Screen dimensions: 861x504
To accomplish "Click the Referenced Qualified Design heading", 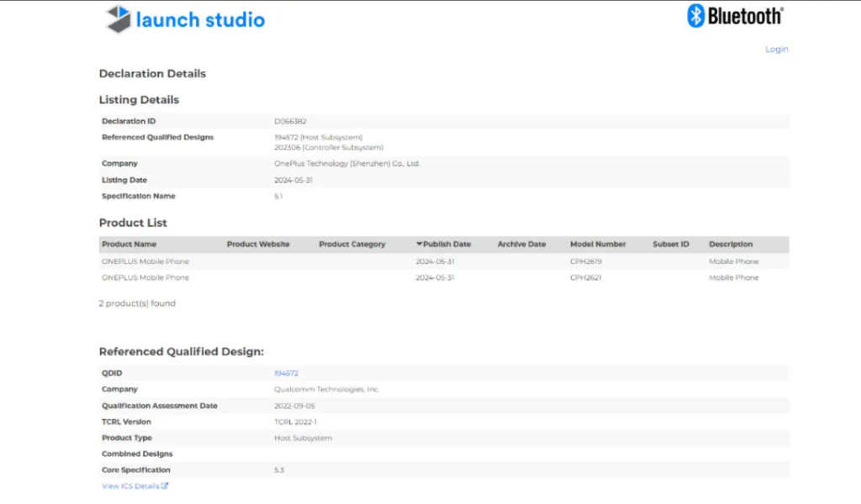I will coord(182,352).
